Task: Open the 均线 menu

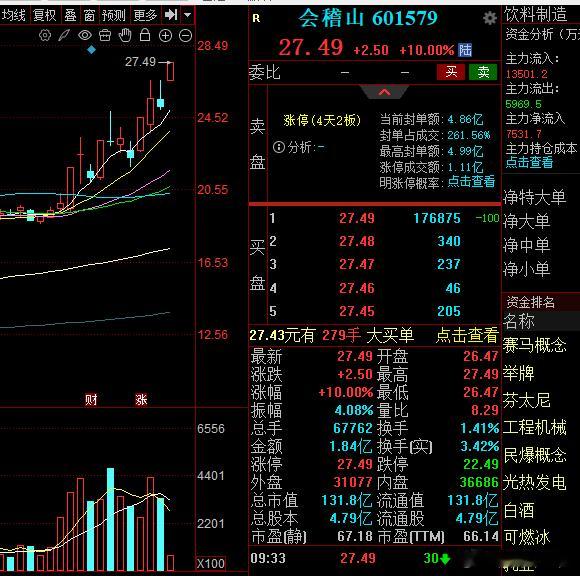Action: 14,15
